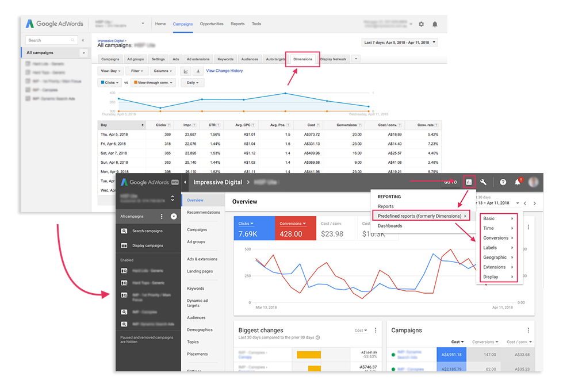Open Landing pages in new AdWords page menu

(200, 271)
